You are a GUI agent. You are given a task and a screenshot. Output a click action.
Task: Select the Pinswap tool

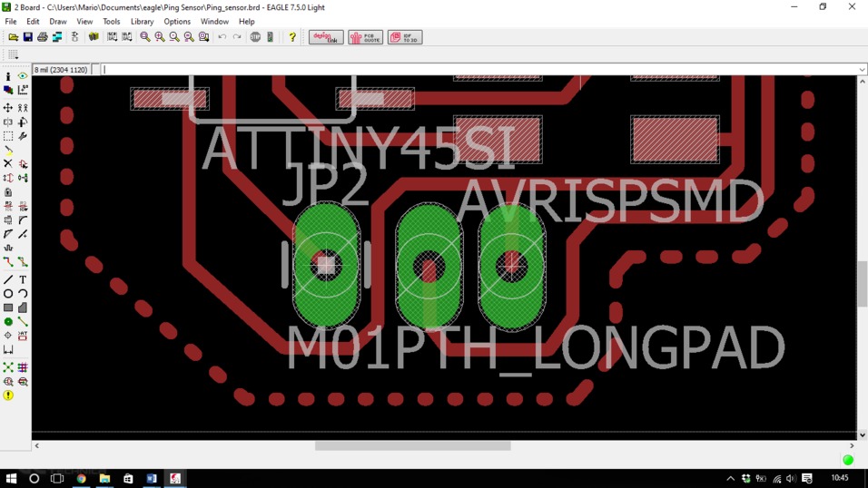pyautogui.click(x=8, y=178)
